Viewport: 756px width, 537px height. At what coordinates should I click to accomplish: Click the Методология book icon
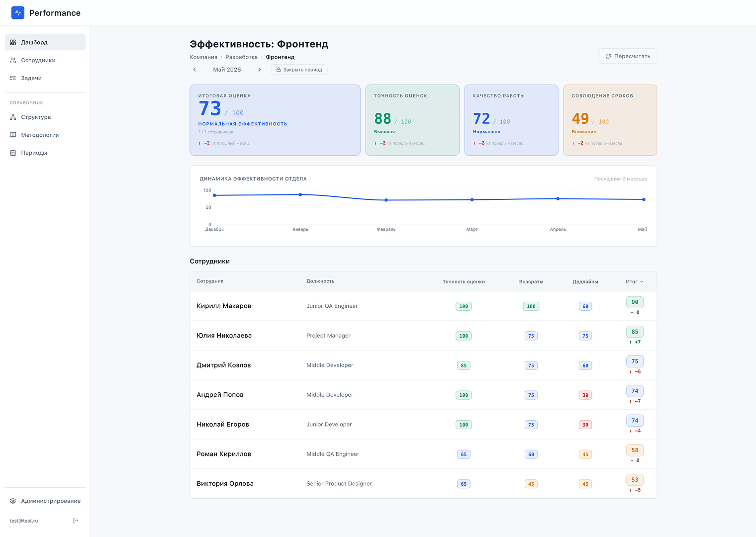click(13, 135)
